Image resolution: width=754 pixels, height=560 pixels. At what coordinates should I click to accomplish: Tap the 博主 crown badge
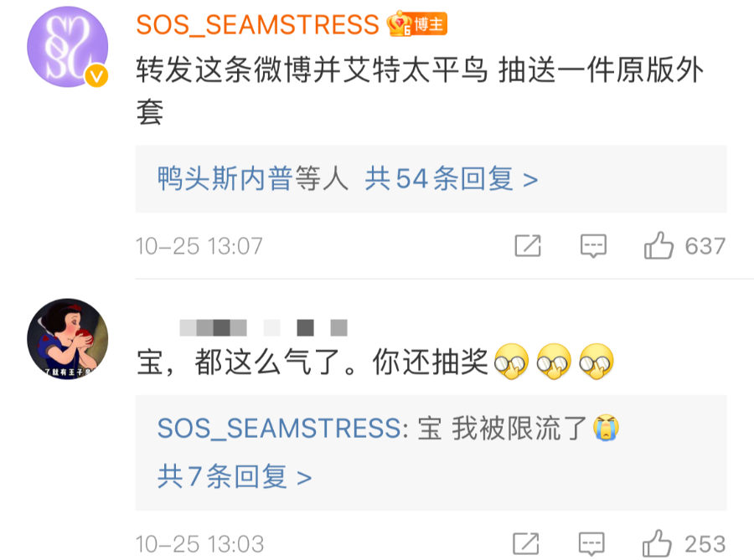[417, 23]
